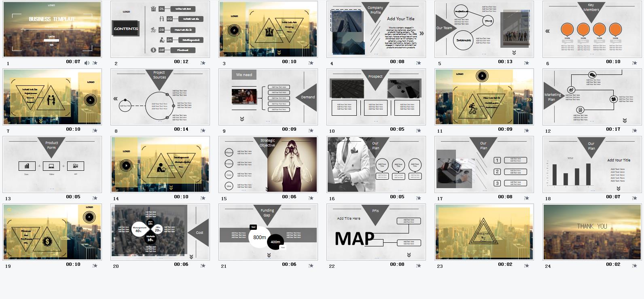Click the transition star below slide 22
Screen dimensions: 644x299
[x=419, y=265]
